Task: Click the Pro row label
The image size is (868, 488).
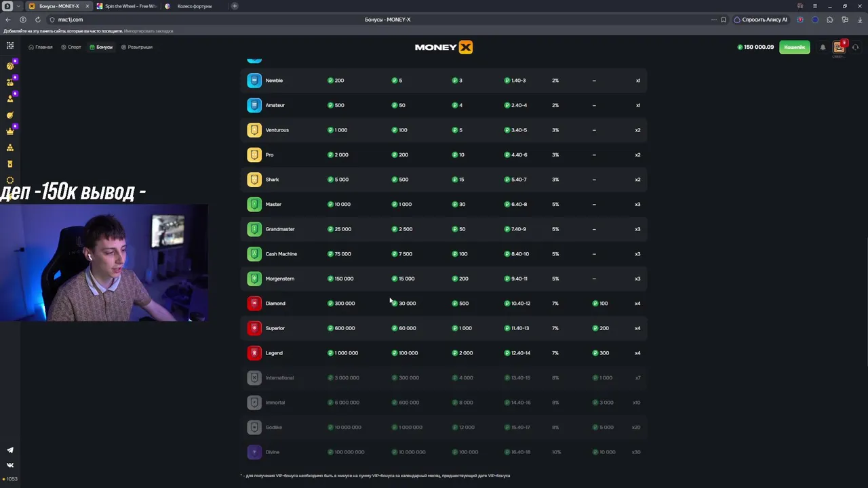Action: coord(269,155)
